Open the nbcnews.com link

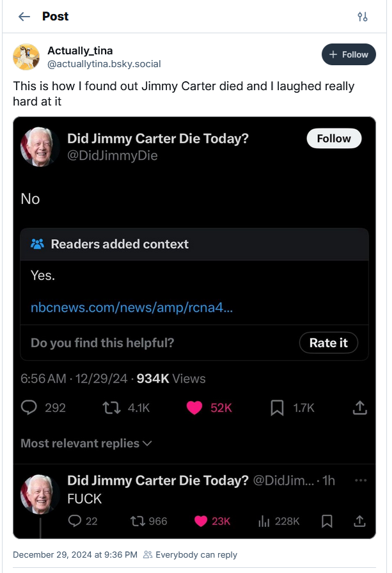pyautogui.click(x=132, y=308)
